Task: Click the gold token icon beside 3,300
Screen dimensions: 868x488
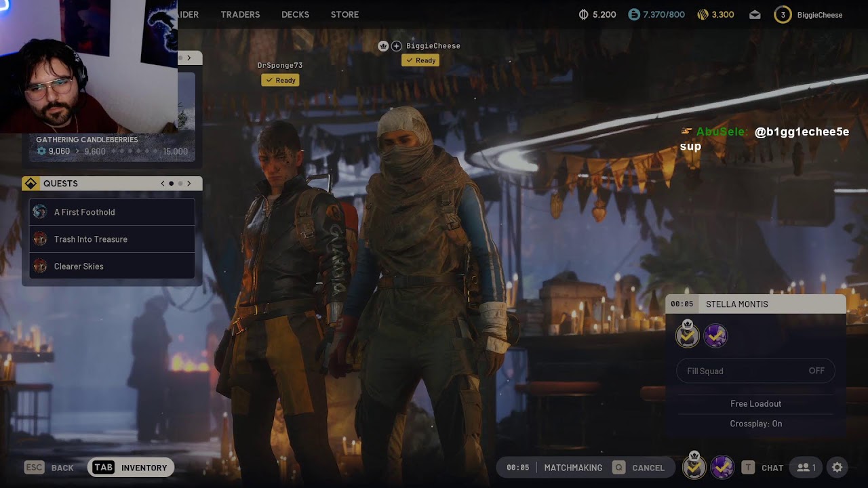Action: (703, 14)
